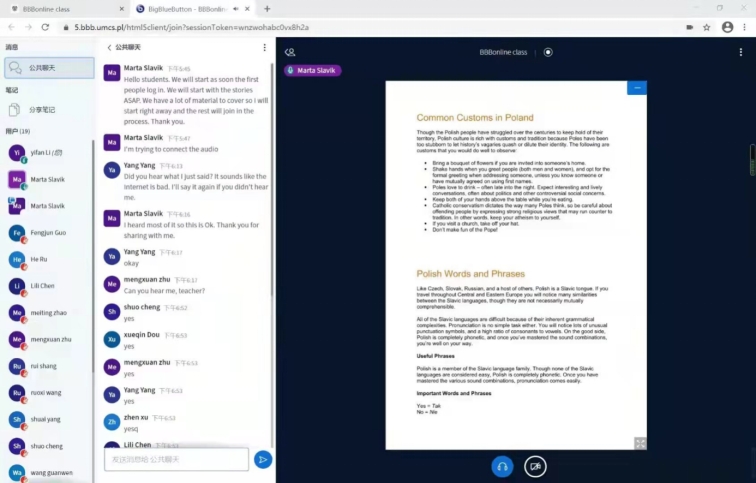This screenshot has height=483, width=756.
Task: Leave audio using the headphones button
Action: coord(502,465)
